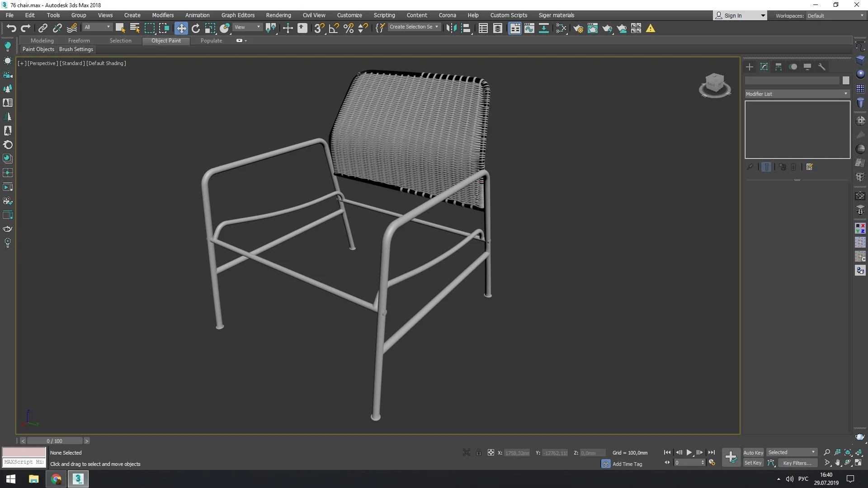Click Select and Place tool
868x488 pixels.
pyautogui.click(x=225, y=28)
